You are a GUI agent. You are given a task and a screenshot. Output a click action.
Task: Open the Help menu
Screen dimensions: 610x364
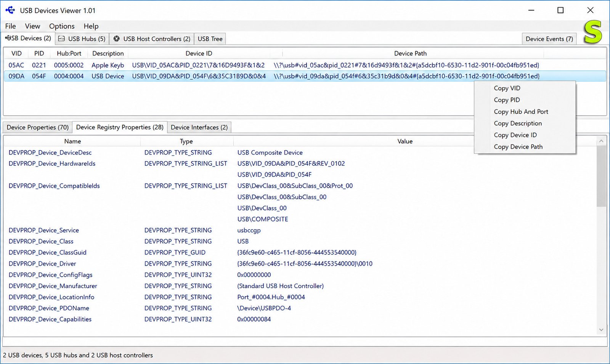pyautogui.click(x=91, y=26)
